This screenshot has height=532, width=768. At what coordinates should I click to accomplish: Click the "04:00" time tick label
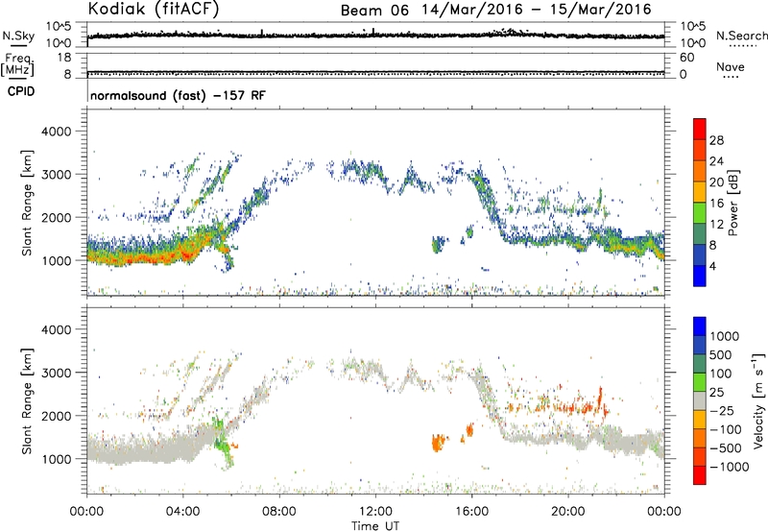(x=182, y=512)
